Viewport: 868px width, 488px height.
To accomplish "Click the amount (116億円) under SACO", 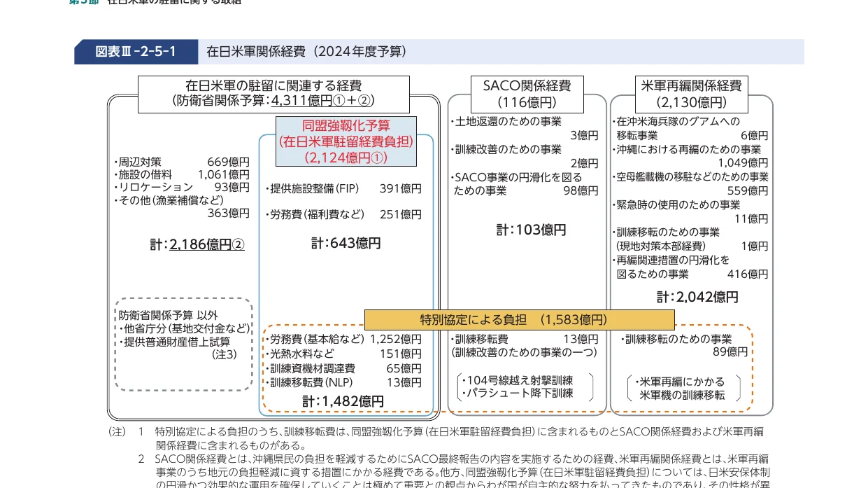I will tap(527, 102).
